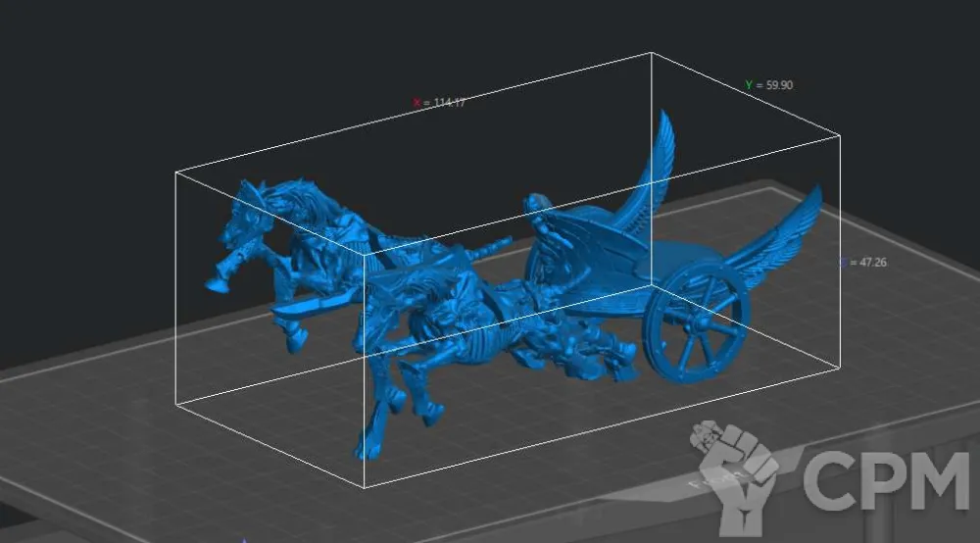
Task: Click the Y = 59.90 dimension label
Action: point(768,85)
